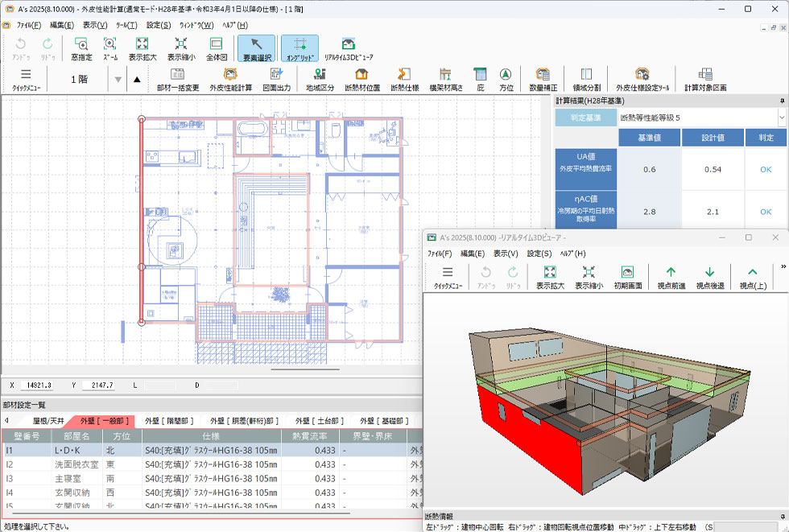Click 視点後退 down arrow in 3D viewer
Image resolution: width=789 pixels, height=532 pixels.
710,278
